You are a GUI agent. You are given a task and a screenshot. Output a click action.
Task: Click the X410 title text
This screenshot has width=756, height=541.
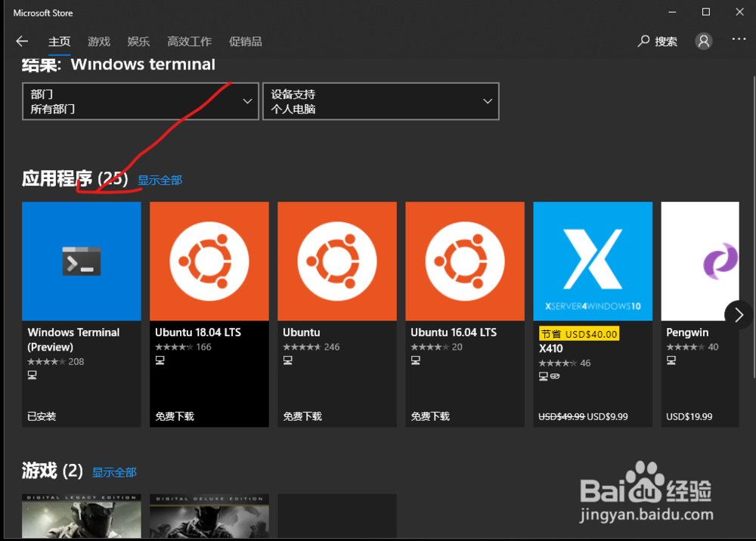(550, 348)
